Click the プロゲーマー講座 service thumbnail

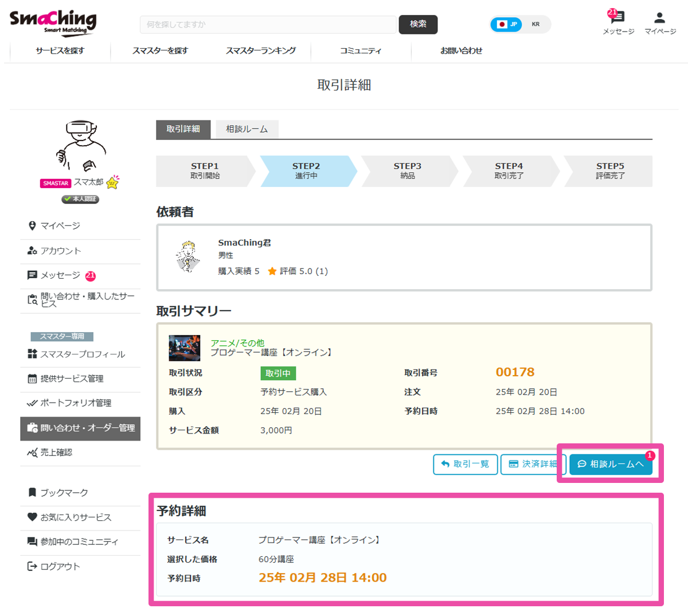(184, 348)
